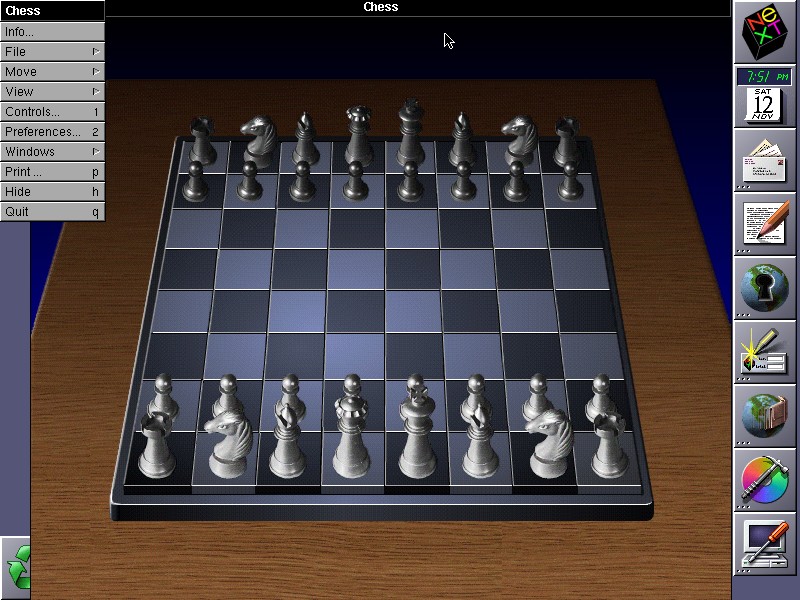Expand the File submenu
Image resolution: width=800 pixels, height=600 pixels.
click(x=52, y=51)
